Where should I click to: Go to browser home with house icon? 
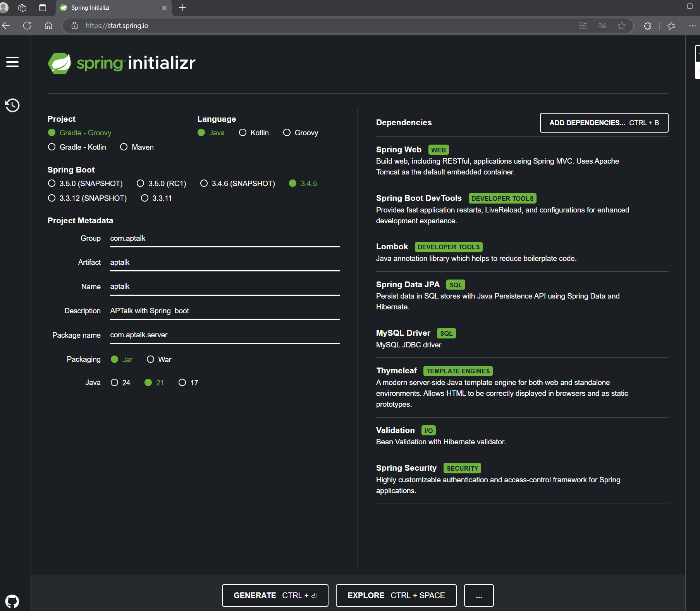pyautogui.click(x=48, y=26)
